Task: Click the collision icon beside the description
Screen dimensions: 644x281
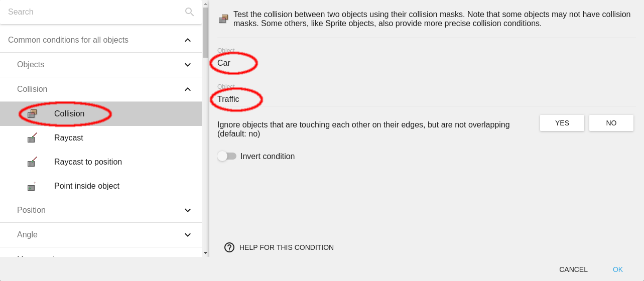Action: click(x=223, y=19)
